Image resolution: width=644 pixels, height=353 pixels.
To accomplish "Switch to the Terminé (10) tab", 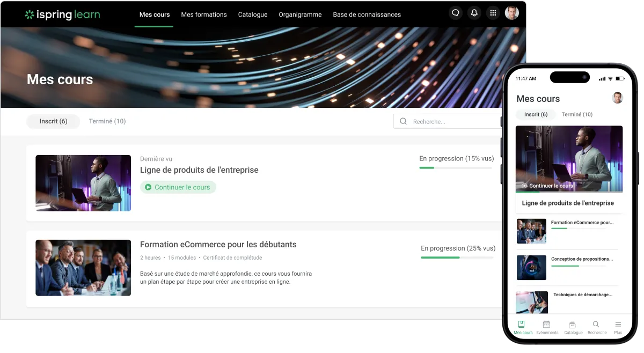I will pyautogui.click(x=107, y=121).
